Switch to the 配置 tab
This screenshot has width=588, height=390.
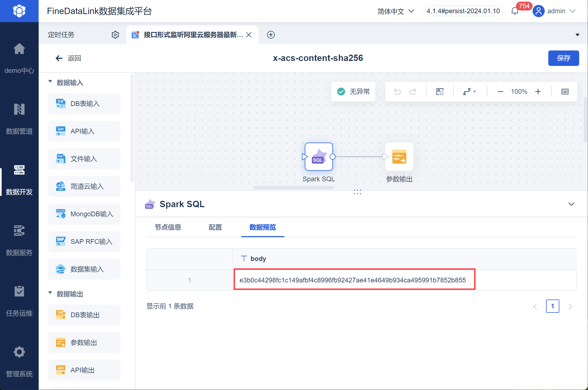tap(215, 227)
